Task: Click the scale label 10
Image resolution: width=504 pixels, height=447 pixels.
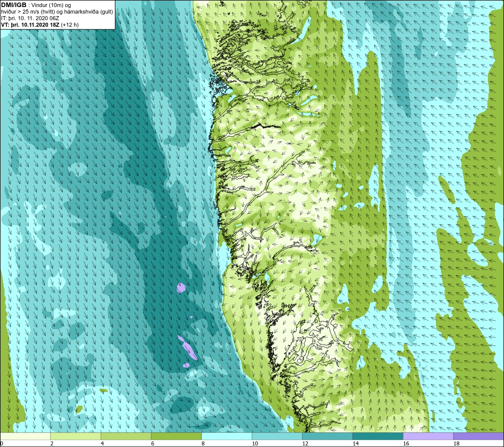Action: click(x=255, y=443)
